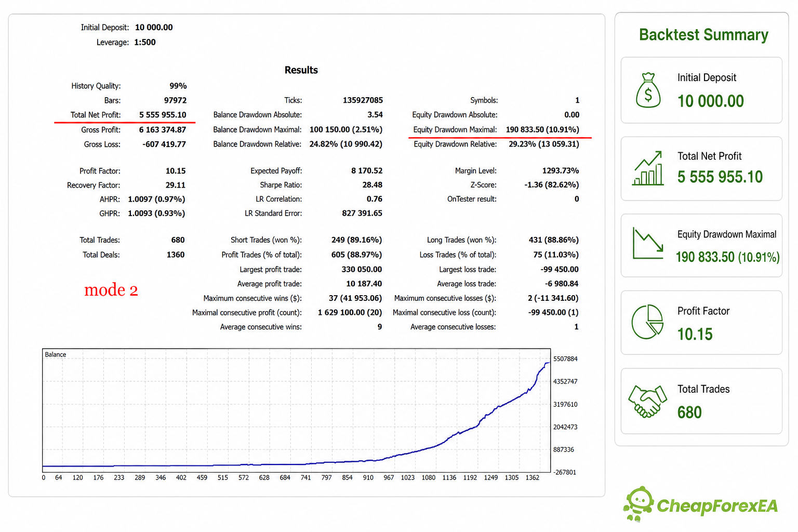798x532 pixels.
Task: Click the Total Trades card value 680
Action: pos(689,413)
